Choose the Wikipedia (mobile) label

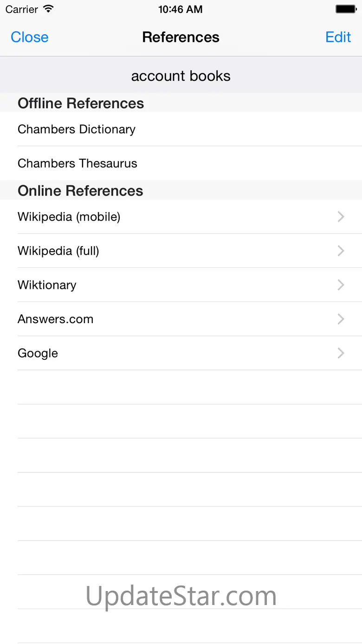69,217
